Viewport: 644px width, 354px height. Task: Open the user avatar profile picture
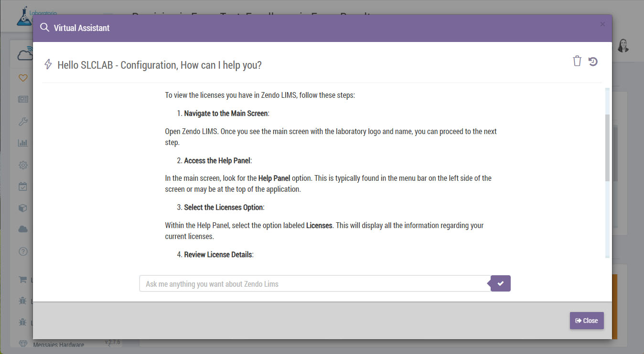pyautogui.click(x=623, y=46)
